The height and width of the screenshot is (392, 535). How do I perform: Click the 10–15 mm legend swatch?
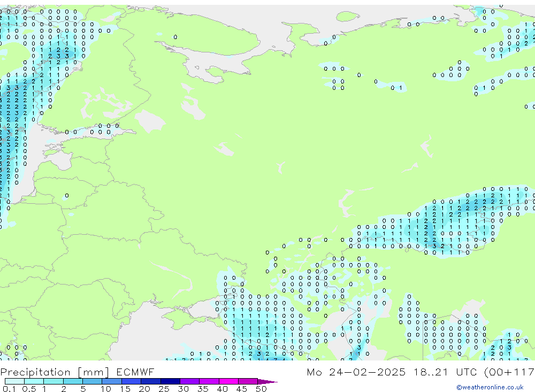(x=112, y=381)
